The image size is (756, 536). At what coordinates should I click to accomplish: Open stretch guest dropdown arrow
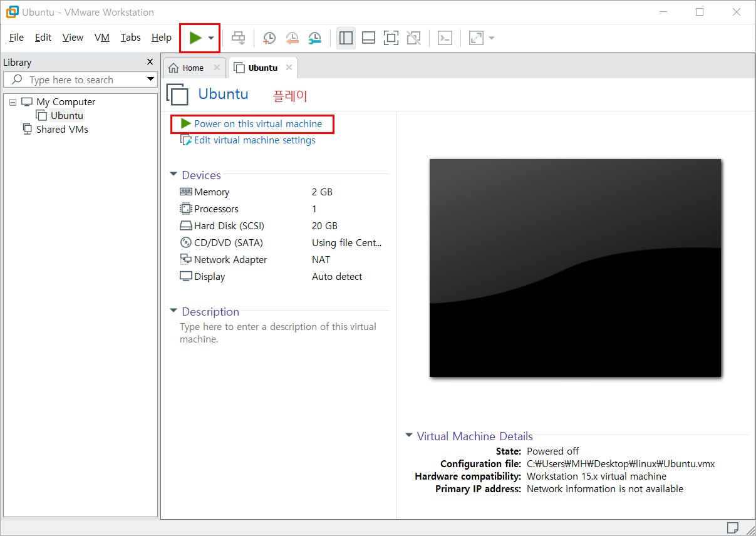tap(492, 38)
